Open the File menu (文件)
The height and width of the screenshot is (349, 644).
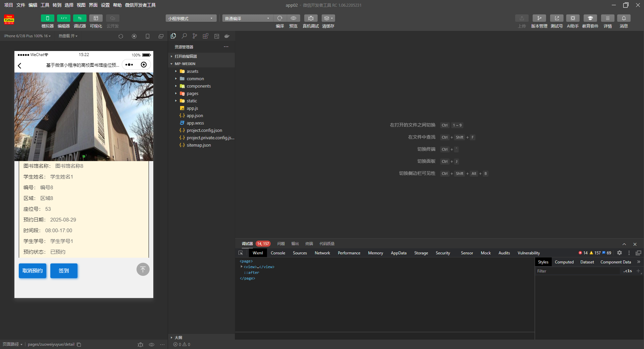pyautogui.click(x=21, y=5)
